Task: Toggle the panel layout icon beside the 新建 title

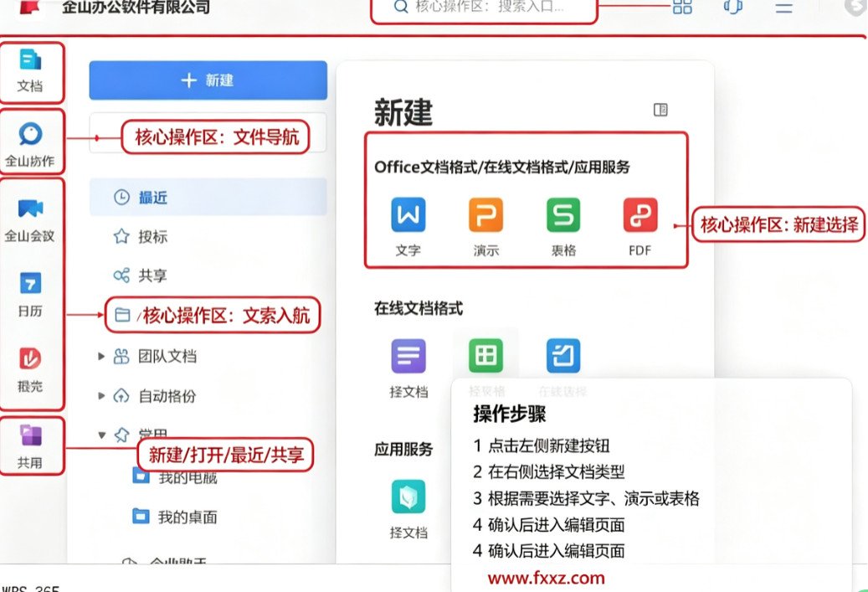Action: click(x=660, y=110)
